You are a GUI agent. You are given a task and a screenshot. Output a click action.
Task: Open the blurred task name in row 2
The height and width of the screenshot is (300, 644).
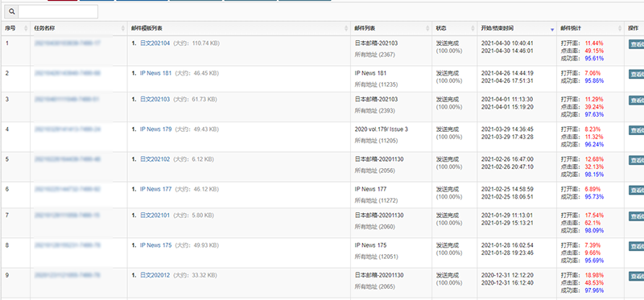[68, 73]
